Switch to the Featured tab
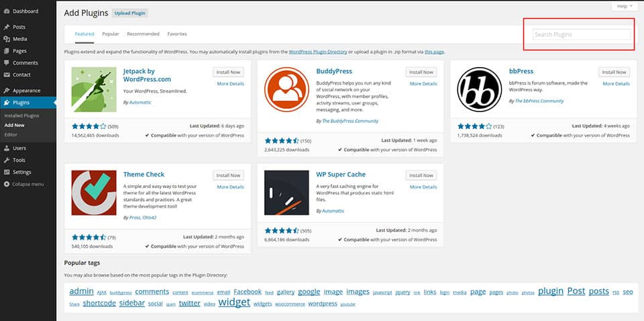Image resolution: width=644 pixels, height=321 pixels. [85, 34]
